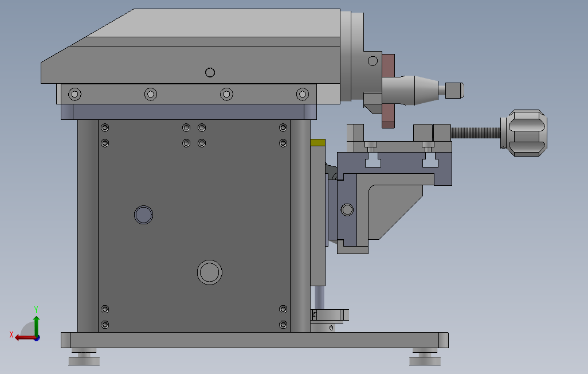Select the right leveling foot under base
This screenshot has width=588, height=374.
click(425, 357)
